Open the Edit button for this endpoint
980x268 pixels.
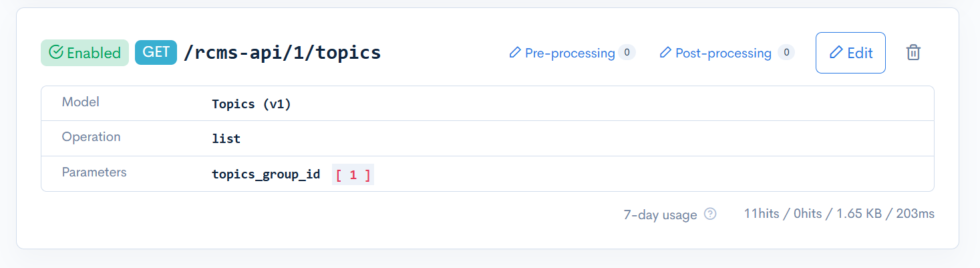[850, 53]
